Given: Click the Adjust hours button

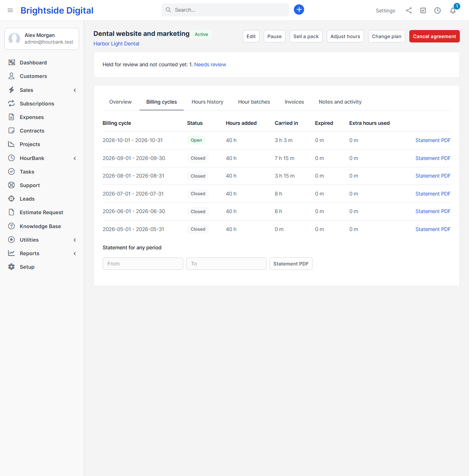Looking at the screenshot, I should [x=345, y=36].
